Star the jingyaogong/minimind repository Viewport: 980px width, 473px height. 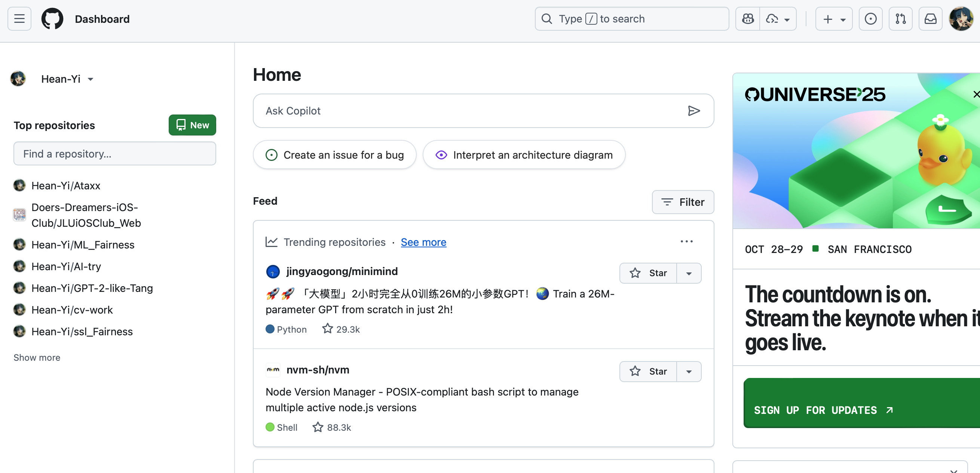(649, 273)
